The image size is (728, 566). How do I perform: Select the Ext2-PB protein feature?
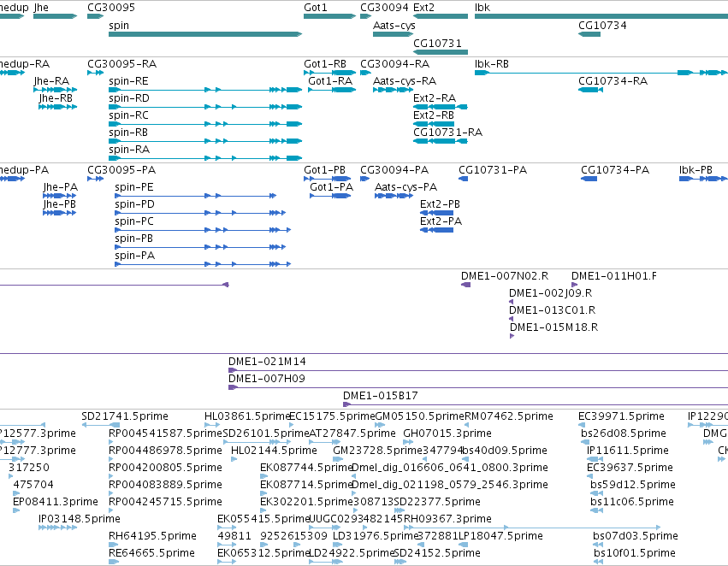point(437,213)
